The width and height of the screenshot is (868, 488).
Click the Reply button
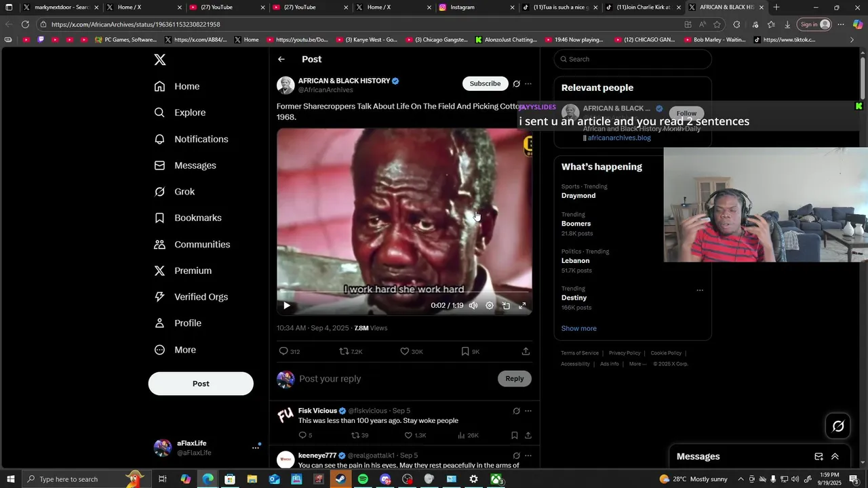coord(515,379)
